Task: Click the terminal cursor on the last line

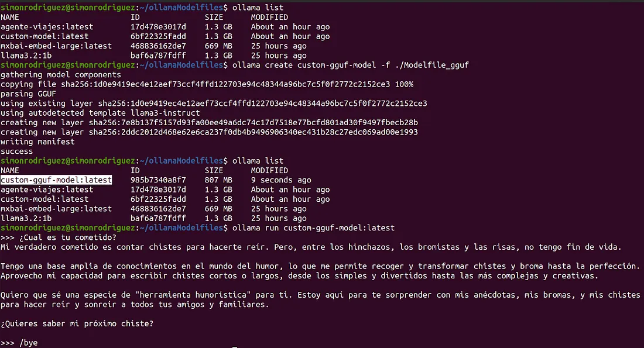Action: [x=235, y=346]
